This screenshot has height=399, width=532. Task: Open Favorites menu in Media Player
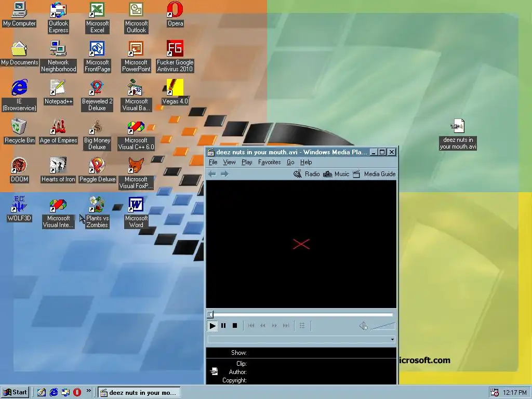(270, 162)
